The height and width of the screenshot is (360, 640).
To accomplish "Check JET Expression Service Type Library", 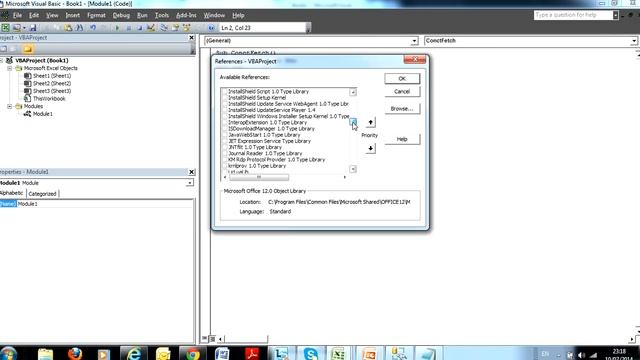I will [x=224, y=141].
